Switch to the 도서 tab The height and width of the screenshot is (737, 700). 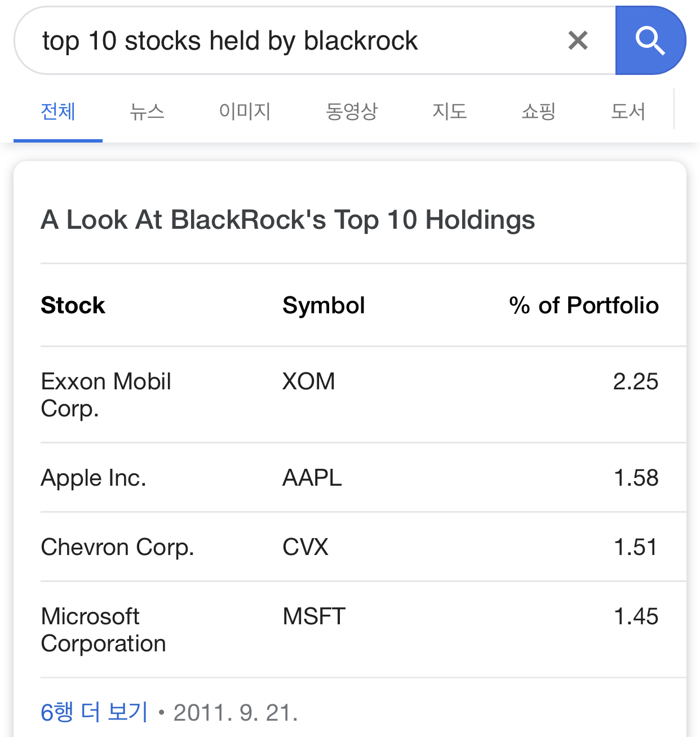pos(628,112)
